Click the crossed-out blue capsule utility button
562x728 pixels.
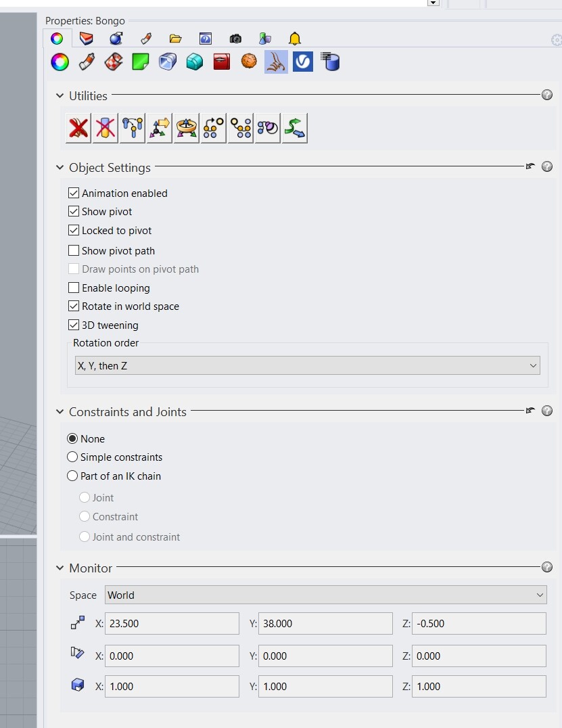(106, 128)
